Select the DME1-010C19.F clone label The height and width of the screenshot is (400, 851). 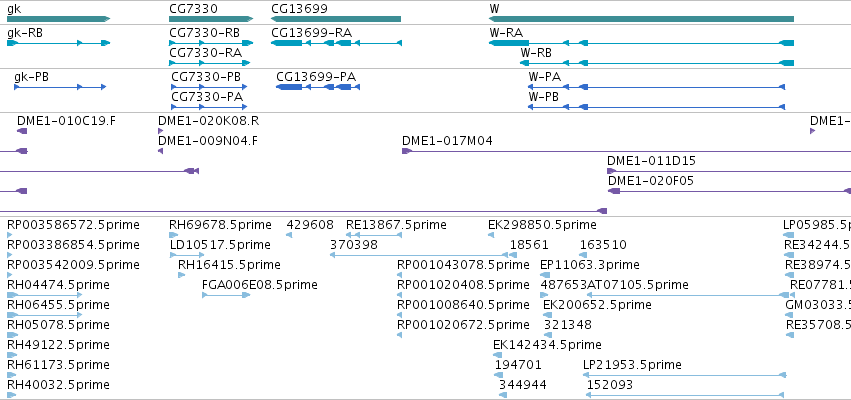(x=66, y=121)
